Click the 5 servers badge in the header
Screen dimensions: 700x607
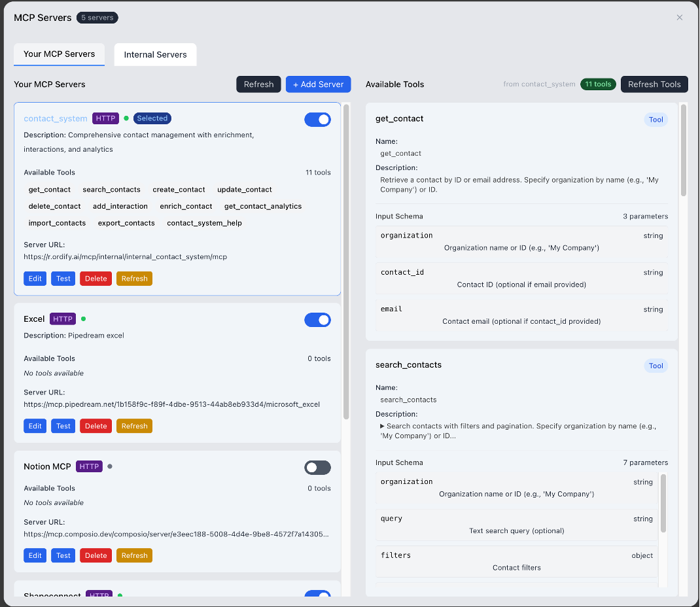tap(97, 18)
